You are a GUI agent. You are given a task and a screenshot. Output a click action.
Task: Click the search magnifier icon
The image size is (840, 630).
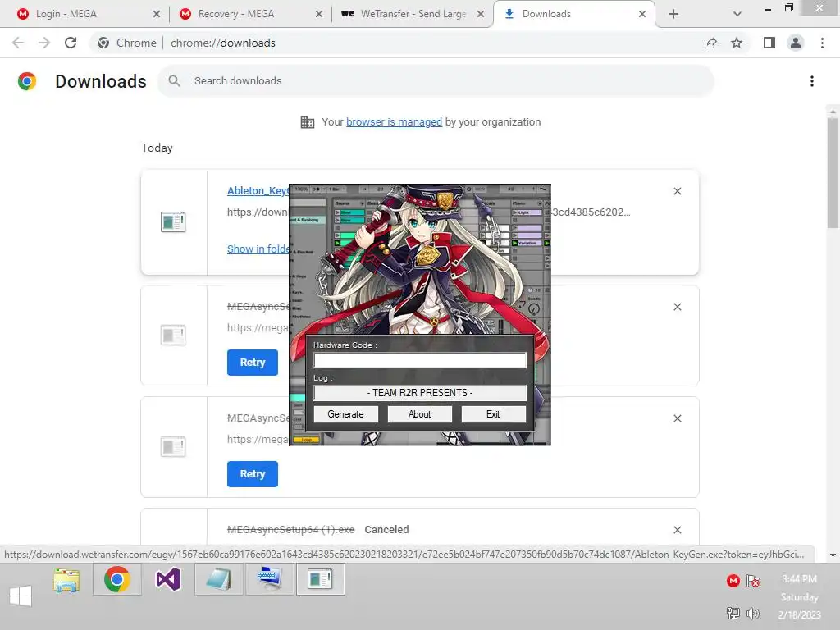click(x=174, y=81)
